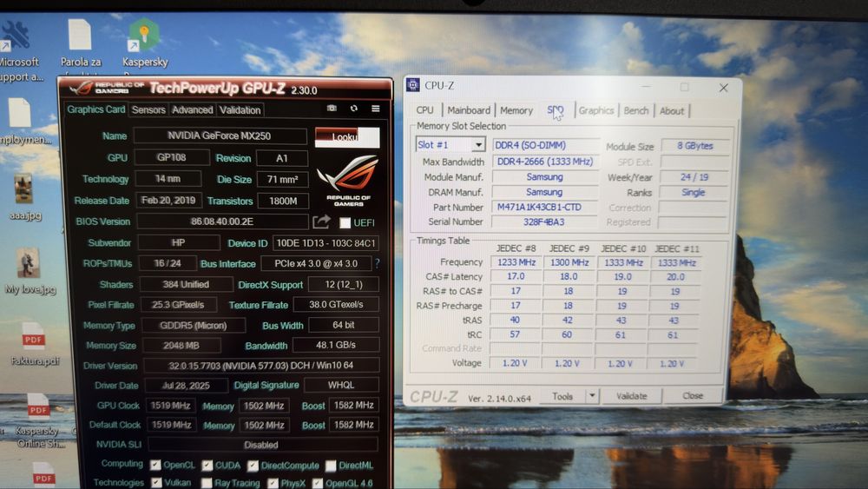Switch to the Graphics tab in CPU-Z
The height and width of the screenshot is (489, 868).
tap(595, 110)
